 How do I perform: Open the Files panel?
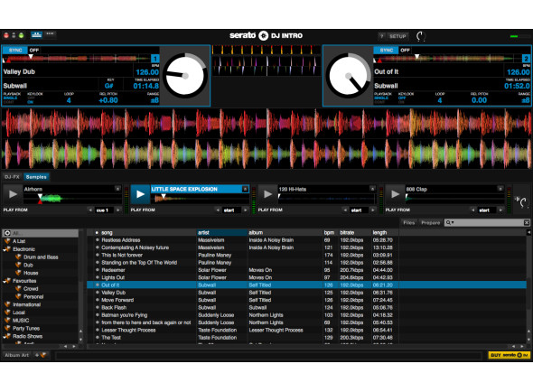(408, 223)
